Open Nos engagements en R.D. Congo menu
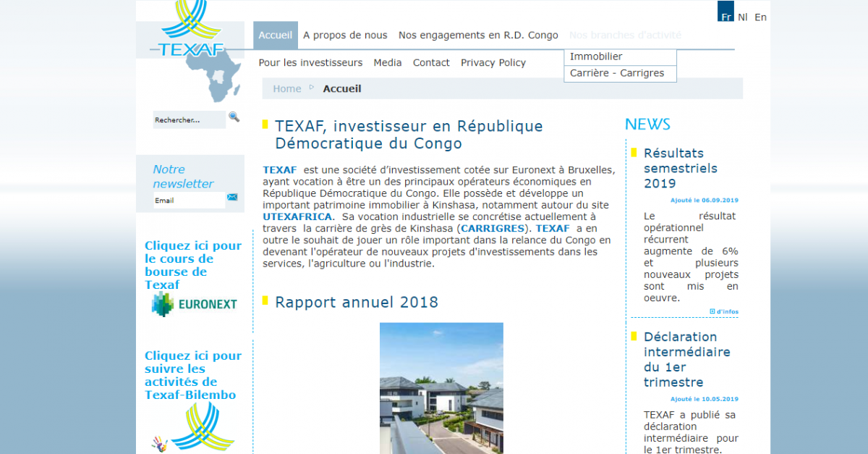868x454 pixels. click(x=478, y=35)
